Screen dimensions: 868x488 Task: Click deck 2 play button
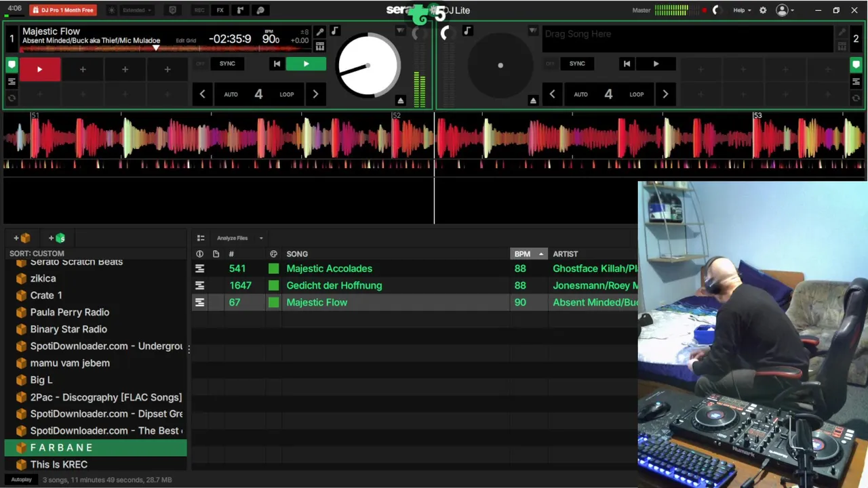tap(656, 64)
